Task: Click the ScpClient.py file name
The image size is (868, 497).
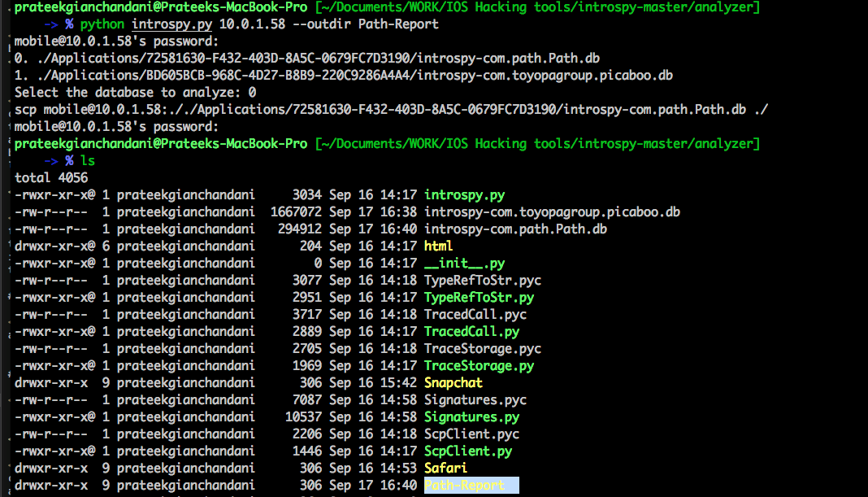Action: pos(467,451)
